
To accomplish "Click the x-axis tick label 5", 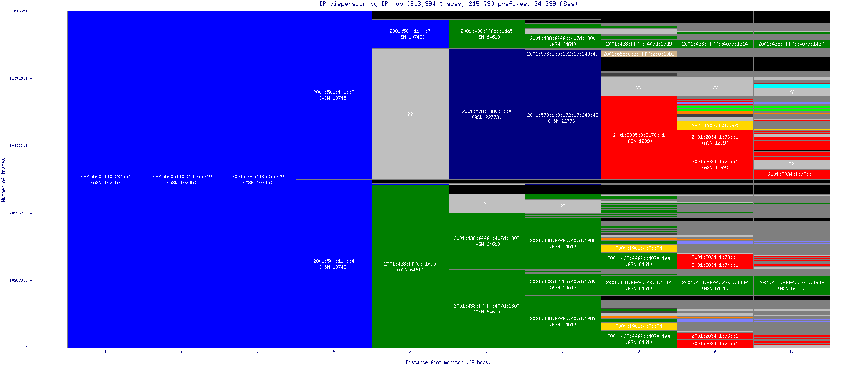I will click(x=410, y=351).
